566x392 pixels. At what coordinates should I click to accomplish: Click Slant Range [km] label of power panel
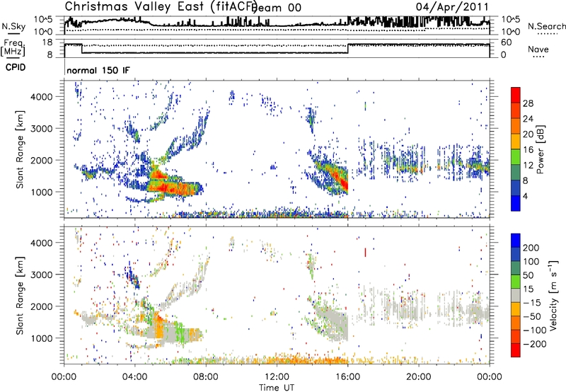click(20, 150)
